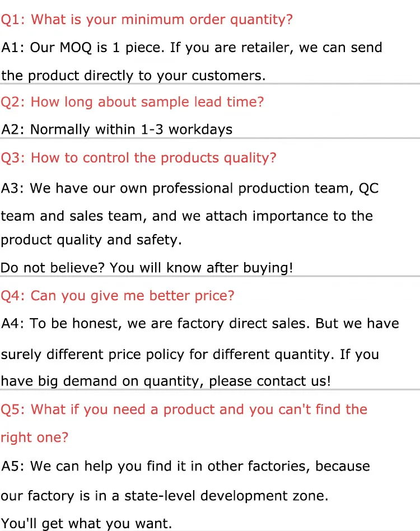Click the A1 line about MOQ 1 piece

click(192, 47)
